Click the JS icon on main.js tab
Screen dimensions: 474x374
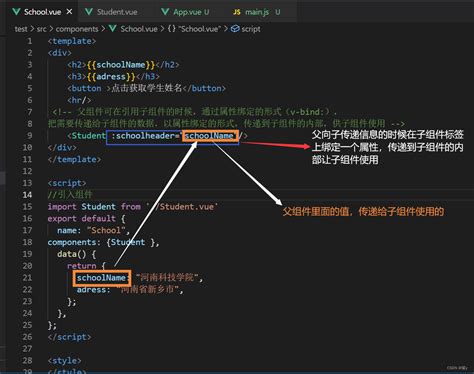(x=237, y=12)
